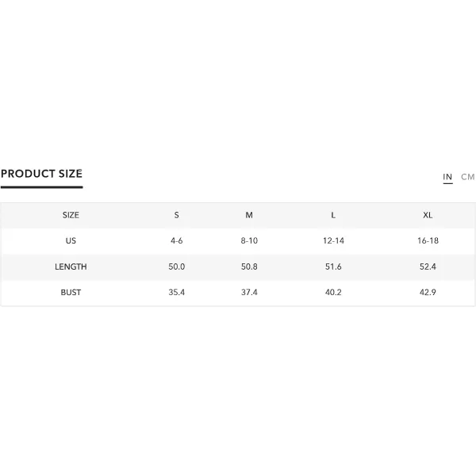476x476 pixels.
Task: Click the US row label
Action: pos(71,240)
